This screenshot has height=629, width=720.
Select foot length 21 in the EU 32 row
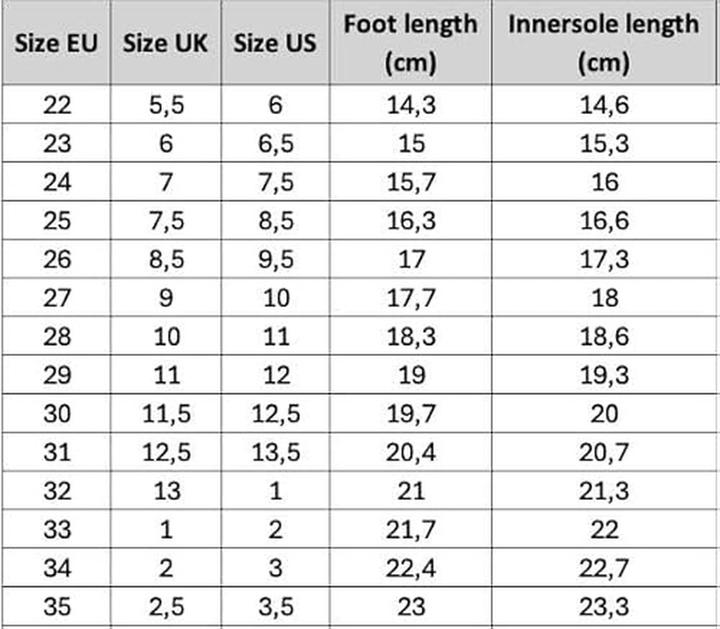pos(411,490)
